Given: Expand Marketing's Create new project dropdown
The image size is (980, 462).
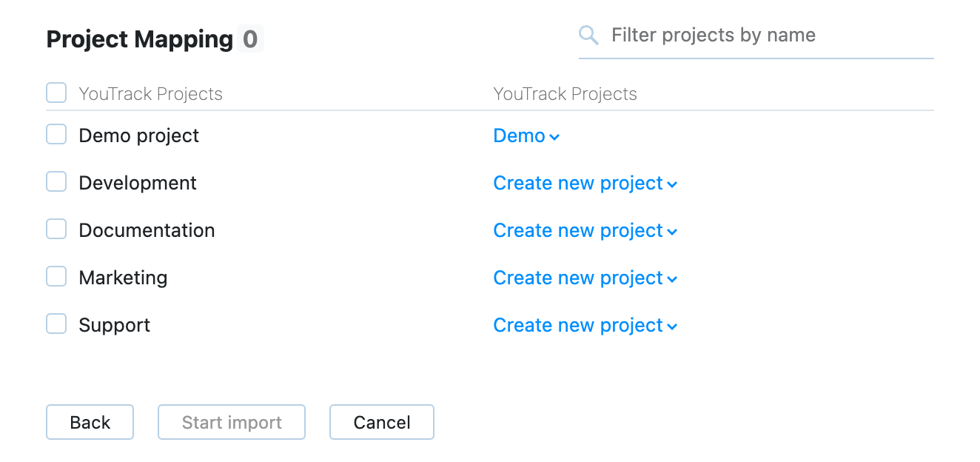Looking at the screenshot, I should pos(585,278).
